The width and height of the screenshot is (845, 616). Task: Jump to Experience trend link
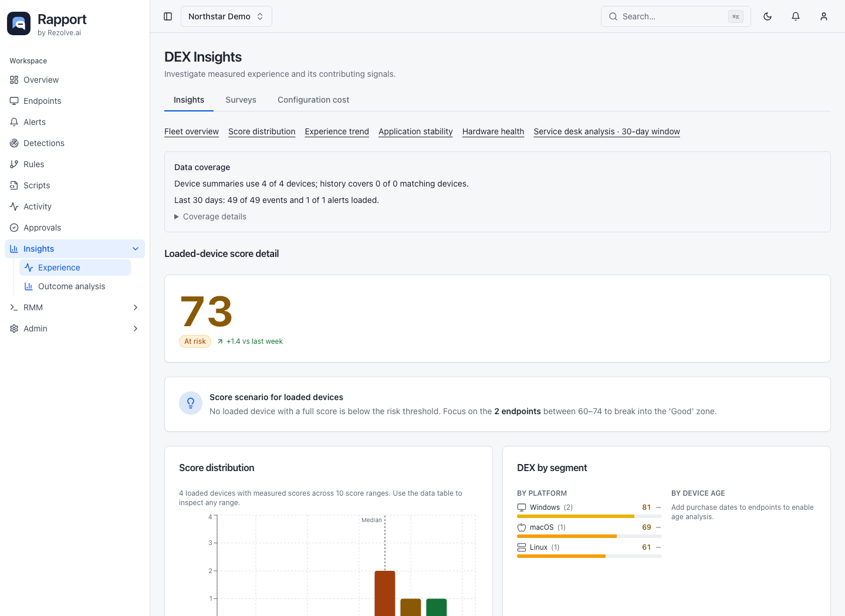click(x=337, y=131)
